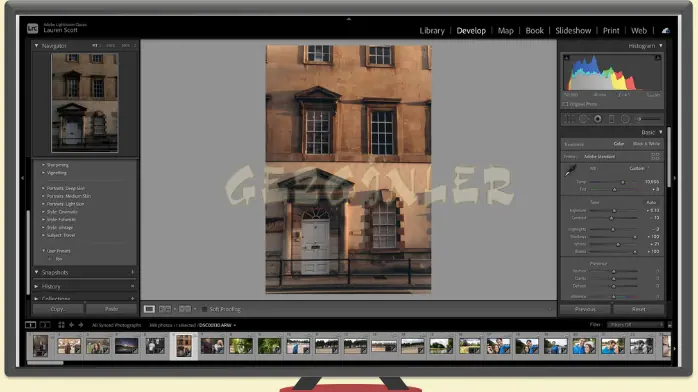The width and height of the screenshot is (698, 392).
Task: Expand the Collections panel
Action: click(37, 298)
